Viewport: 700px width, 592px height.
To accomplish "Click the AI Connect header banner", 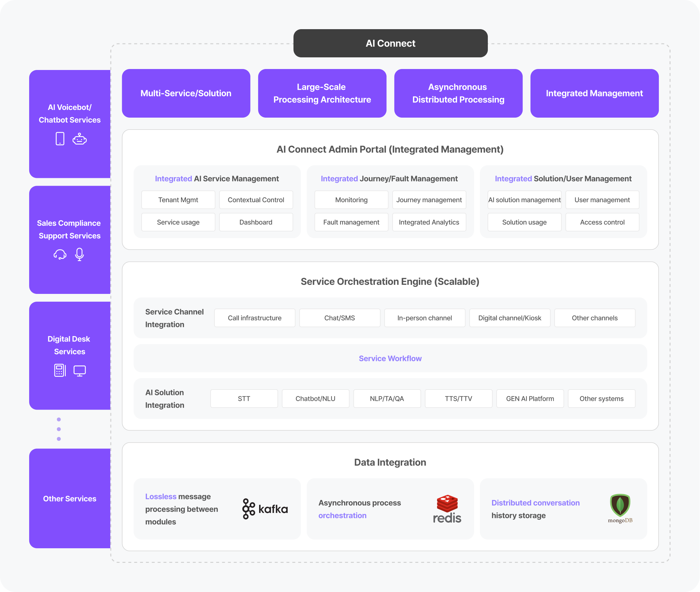I will [390, 43].
